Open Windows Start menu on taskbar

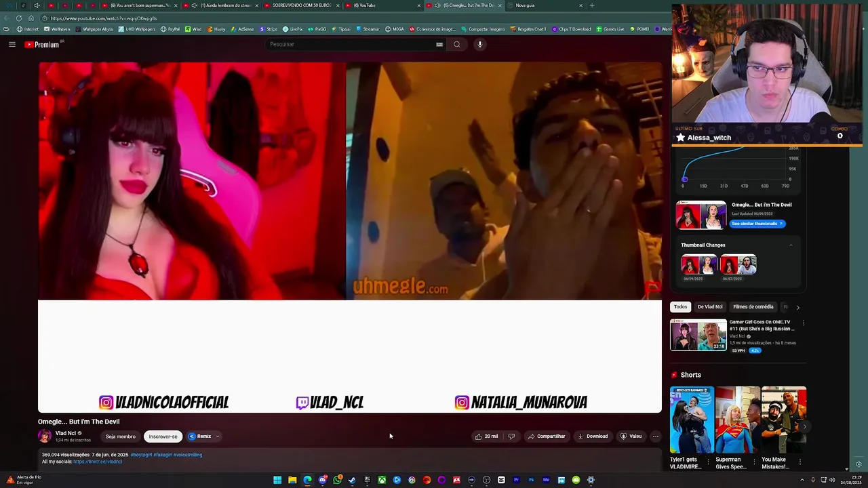pos(277,480)
